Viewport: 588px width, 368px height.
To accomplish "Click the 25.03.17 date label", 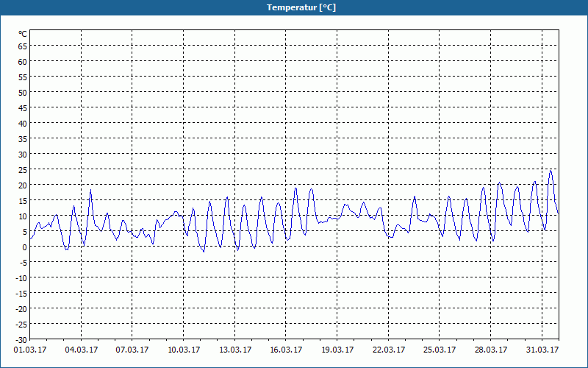I will tap(440, 350).
